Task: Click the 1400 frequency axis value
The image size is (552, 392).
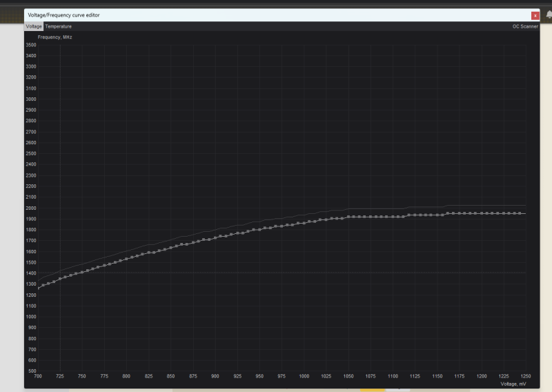Action: click(31, 273)
